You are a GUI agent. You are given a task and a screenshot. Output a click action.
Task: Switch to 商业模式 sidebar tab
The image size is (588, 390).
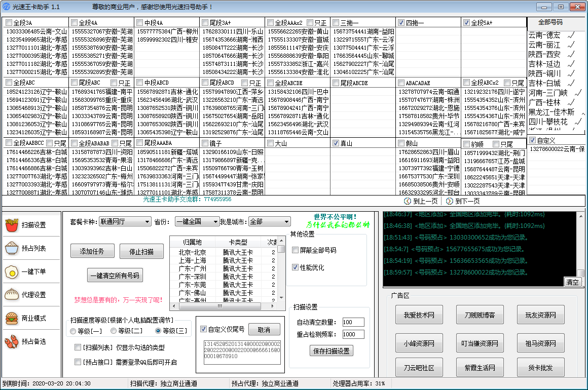[31, 319]
